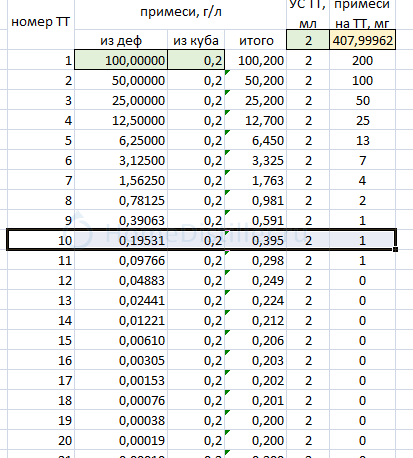Select the cell containing 100,00000
Image resolution: width=413 pixels, height=458 pixels.
point(121,60)
